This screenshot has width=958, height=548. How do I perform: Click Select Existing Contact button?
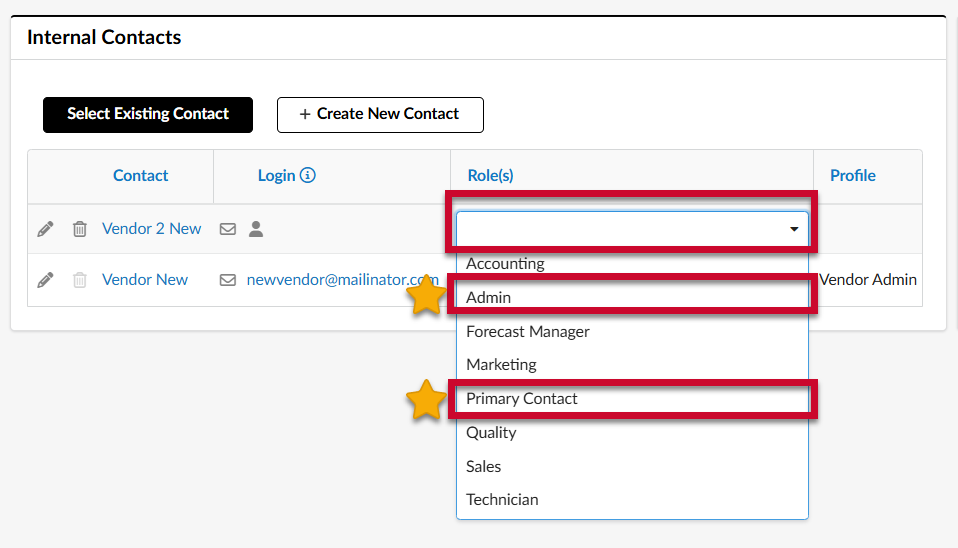click(x=148, y=115)
